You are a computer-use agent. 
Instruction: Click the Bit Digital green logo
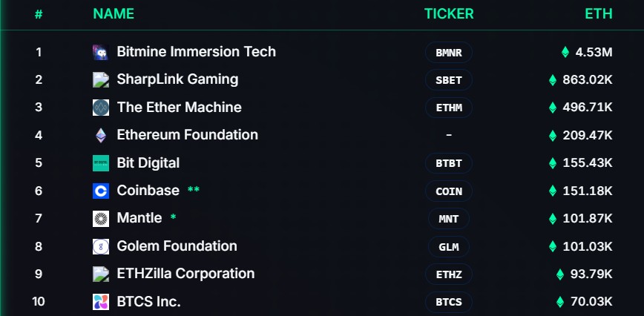[x=100, y=163]
